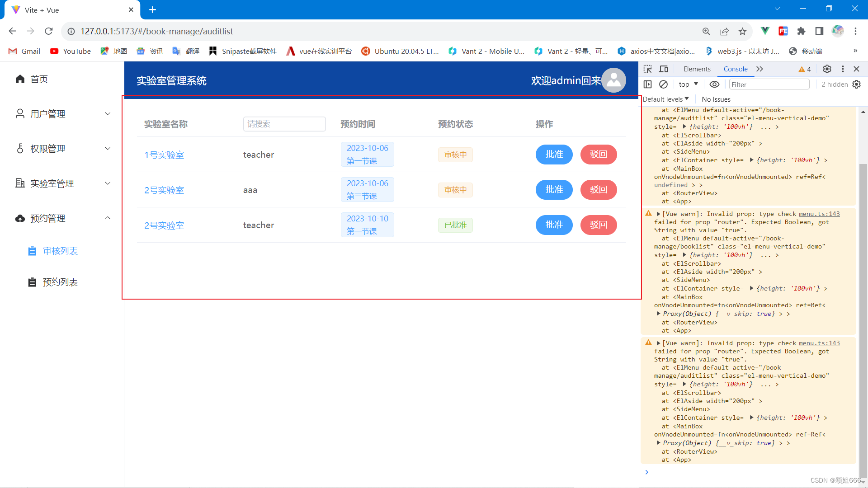Click the browser reload icon

(x=49, y=31)
